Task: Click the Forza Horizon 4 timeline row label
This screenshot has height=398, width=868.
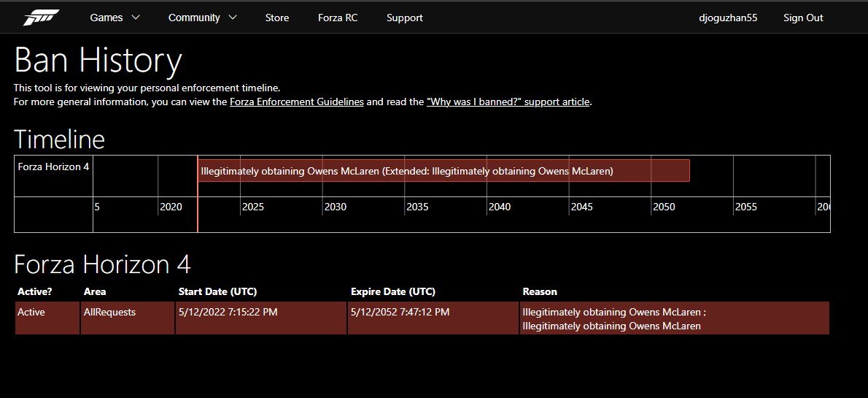Action: pyautogui.click(x=54, y=167)
